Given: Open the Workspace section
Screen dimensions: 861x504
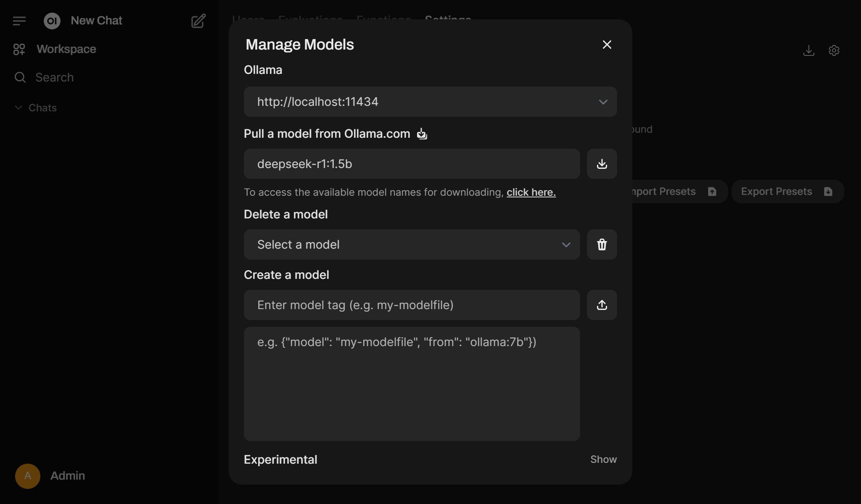Looking at the screenshot, I should coord(66,49).
